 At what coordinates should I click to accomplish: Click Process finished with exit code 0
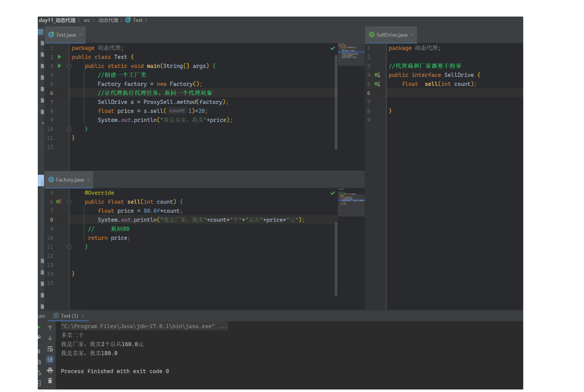pos(115,371)
